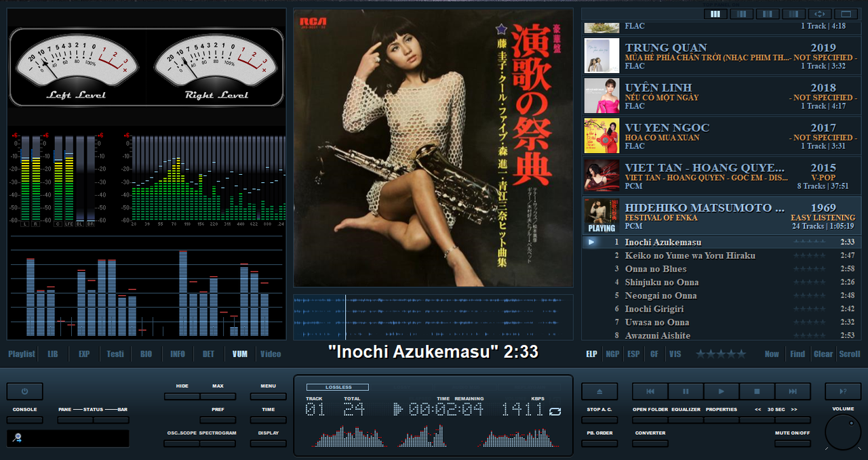Click Uyen Linh album thumbnail
Viewport: 868px width, 460px height.
pyautogui.click(x=602, y=96)
